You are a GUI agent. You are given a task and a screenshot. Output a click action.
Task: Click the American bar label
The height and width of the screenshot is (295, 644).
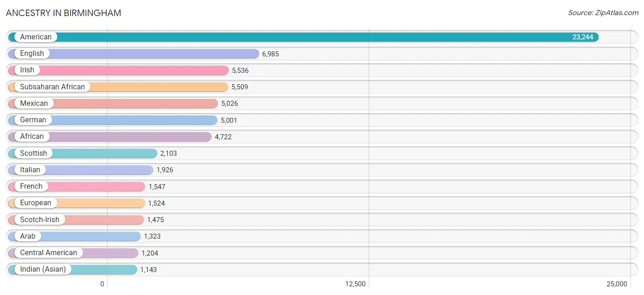pos(36,37)
